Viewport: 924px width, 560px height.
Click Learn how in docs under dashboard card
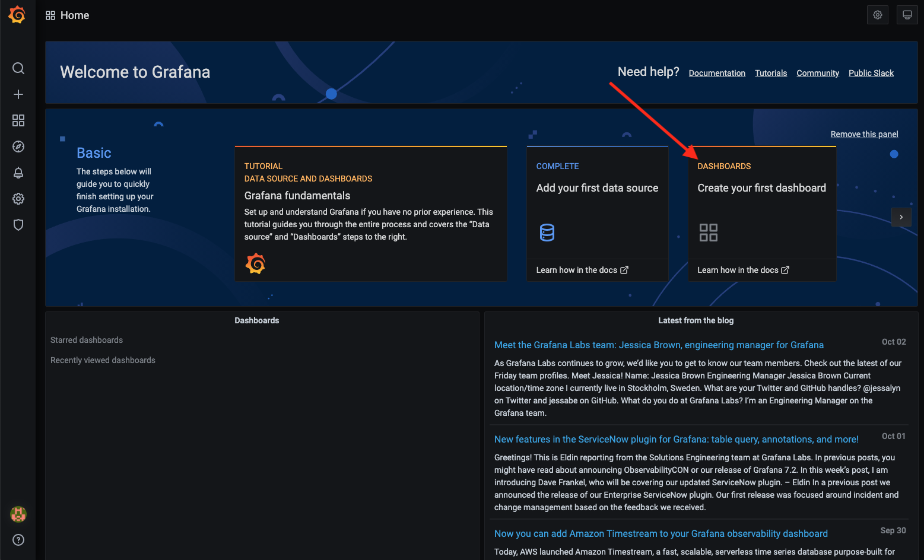(743, 270)
